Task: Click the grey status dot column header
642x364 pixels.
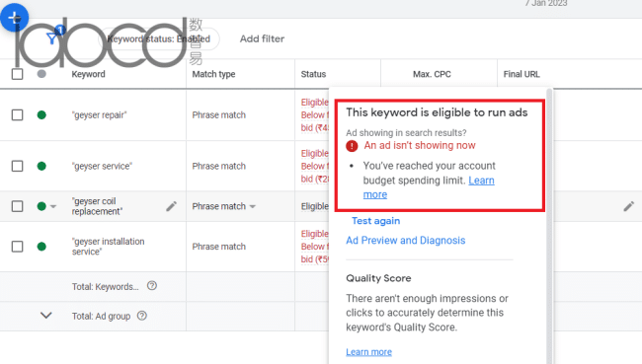Action: pyautogui.click(x=41, y=74)
